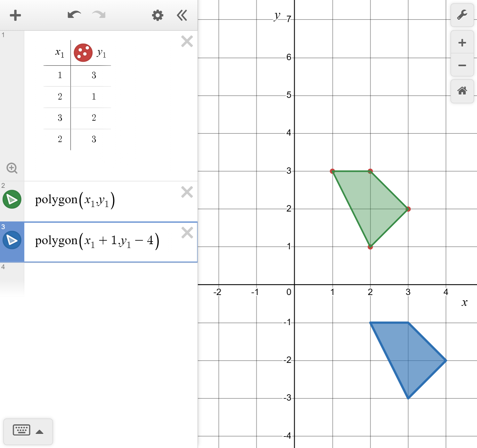Image resolution: width=477 pixels, height=448 pixels.
Task: Open the graph settings wrench icon
Action: click(462, 15)
